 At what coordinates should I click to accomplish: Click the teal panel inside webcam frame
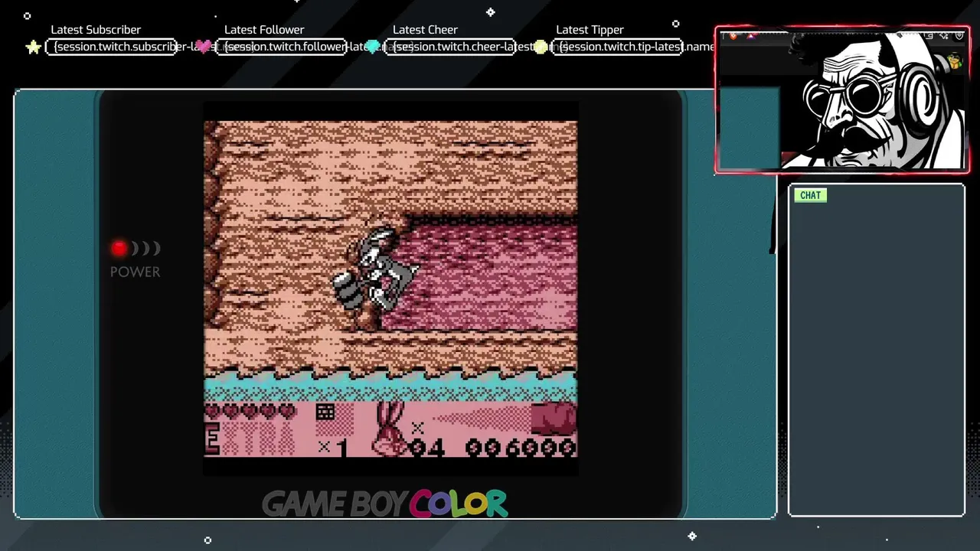coord(749,127)
